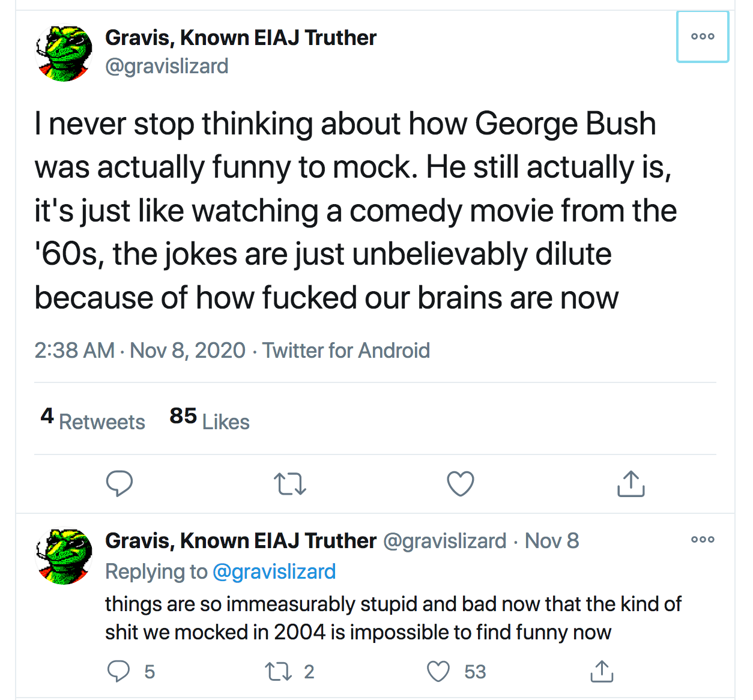The height and width of the screenshot is (700, 753).
Task: View the 4 Retweets list
Action: click(x=93, y=420)
